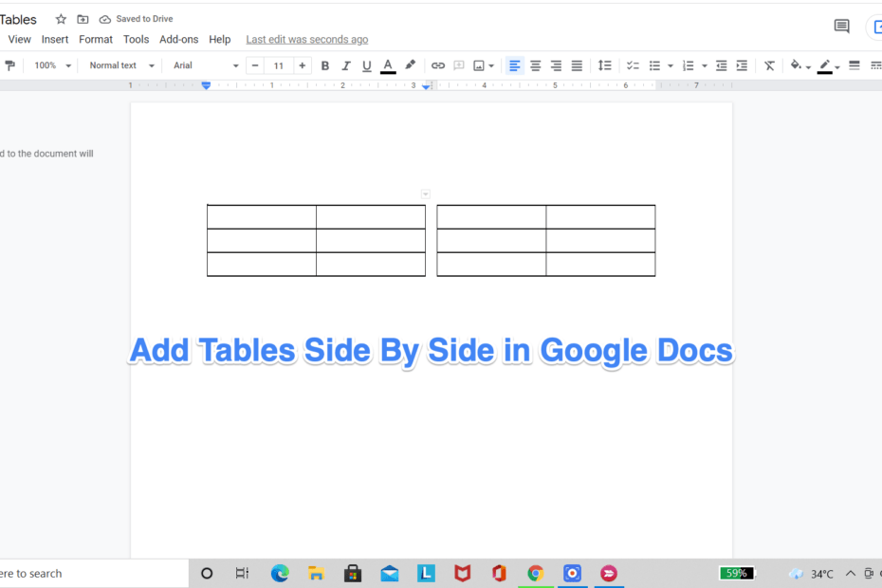Open the Add-ons menu
The width and height of the screenshot is (882, 588).
pyautogui.click(x=179, y=40)
